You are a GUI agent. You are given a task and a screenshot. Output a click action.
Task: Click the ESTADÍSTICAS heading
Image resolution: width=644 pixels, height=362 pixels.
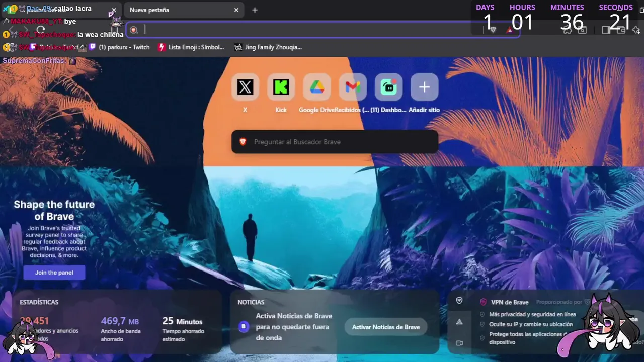pos(39,302)
